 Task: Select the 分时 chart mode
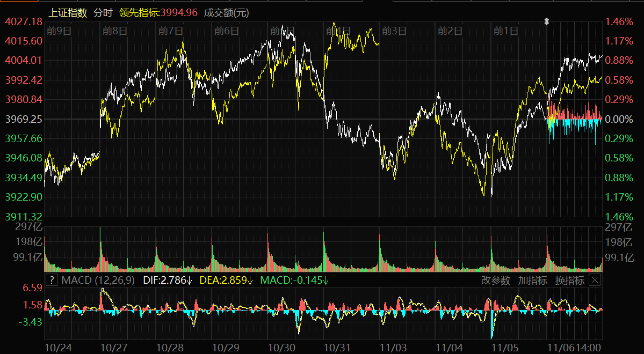pyautogui.click(x=103, y=12)
